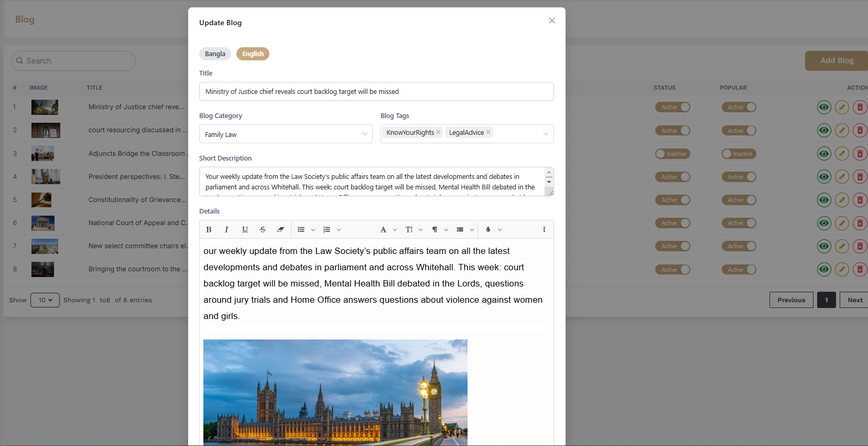Select the English language tab
Viewport: 868px width, 446px height.
click(253, 54)
